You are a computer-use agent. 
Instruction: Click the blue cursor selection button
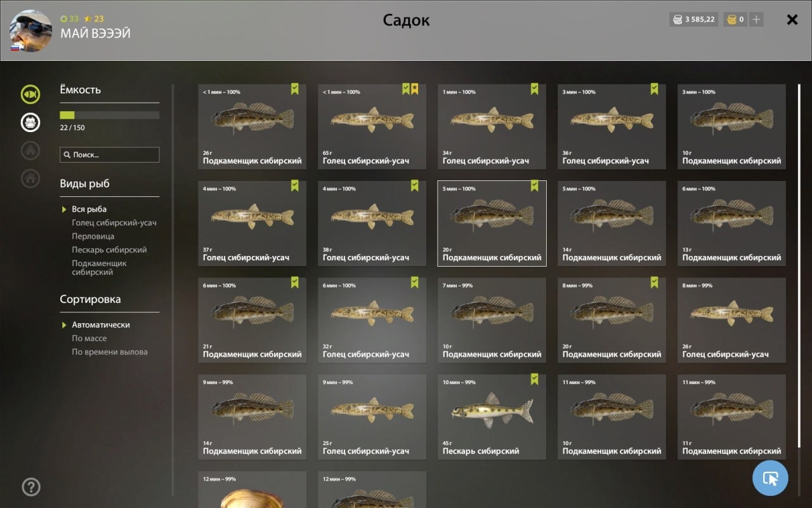(x=770, y=478)
